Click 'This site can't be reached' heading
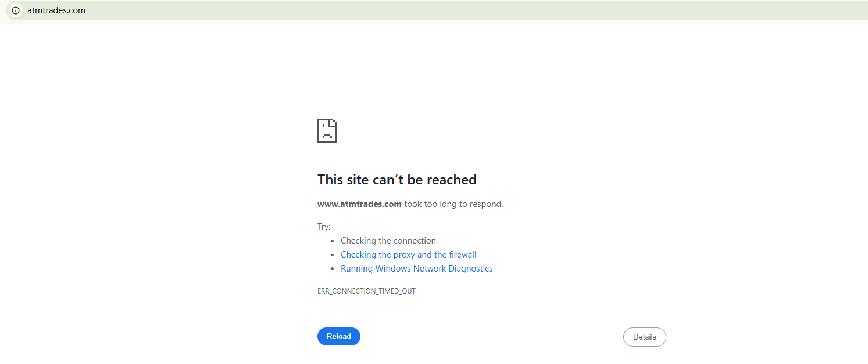The image size is (868, 364). click(x=397, y=180)
